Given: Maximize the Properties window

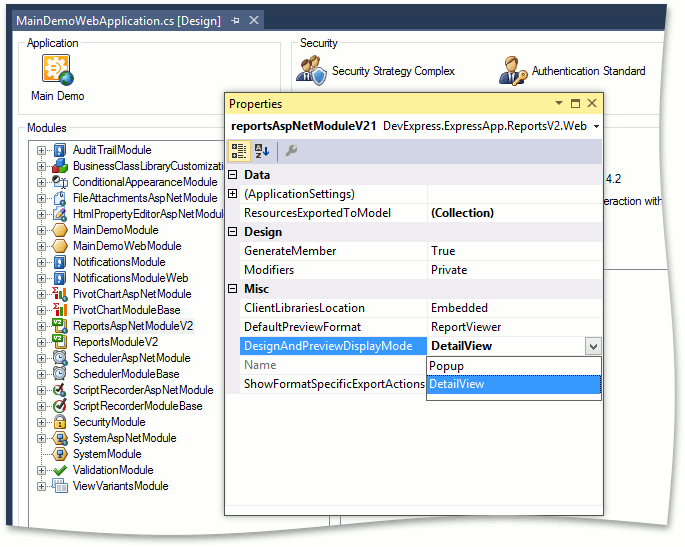Looking at the screenshot, I should pos(575,104).
